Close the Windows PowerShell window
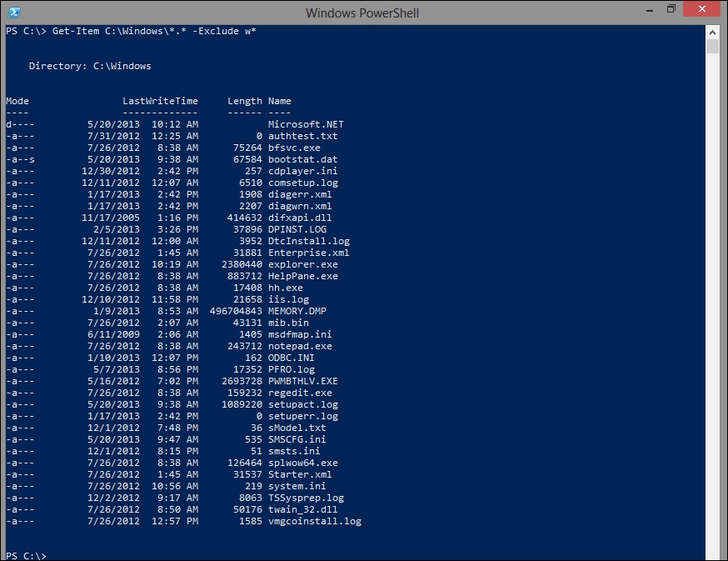The width and height of the screenshot is (728, 561). (x=701, y=9)
